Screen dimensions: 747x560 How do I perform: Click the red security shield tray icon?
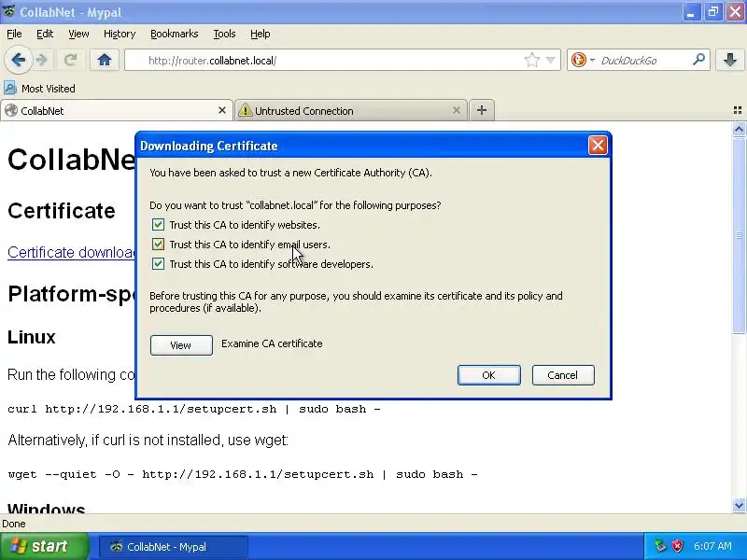(x=677, y=546)
